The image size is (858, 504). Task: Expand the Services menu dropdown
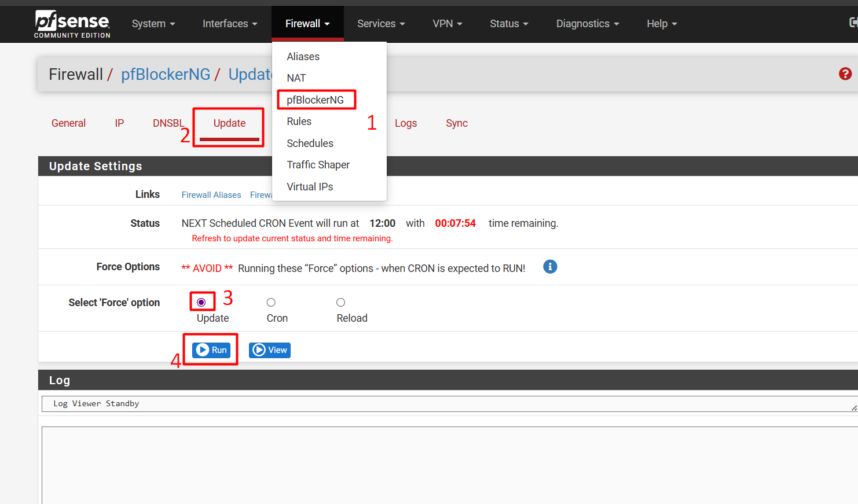pyautogui.click(x=381, y=24)
